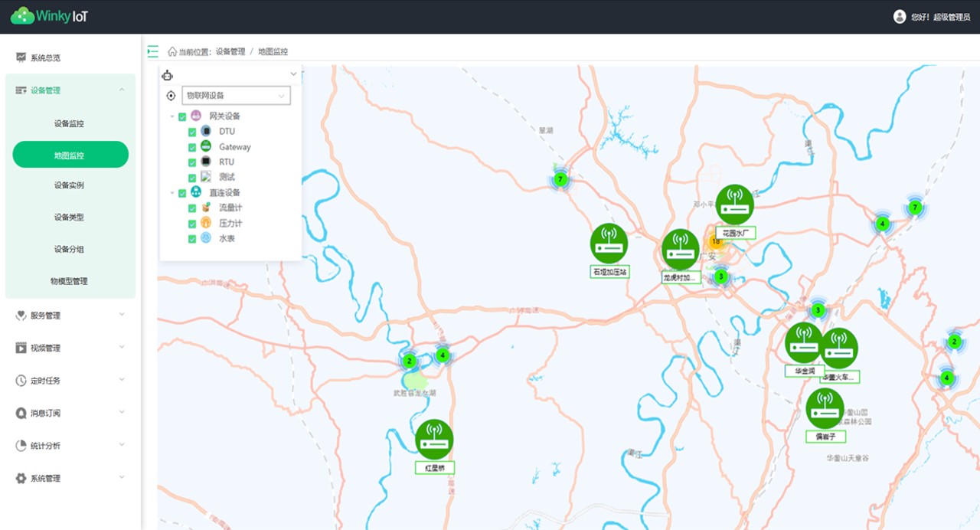Select the 红星桥 device marker
Viewport: 980px width, 530px height.
434,440
